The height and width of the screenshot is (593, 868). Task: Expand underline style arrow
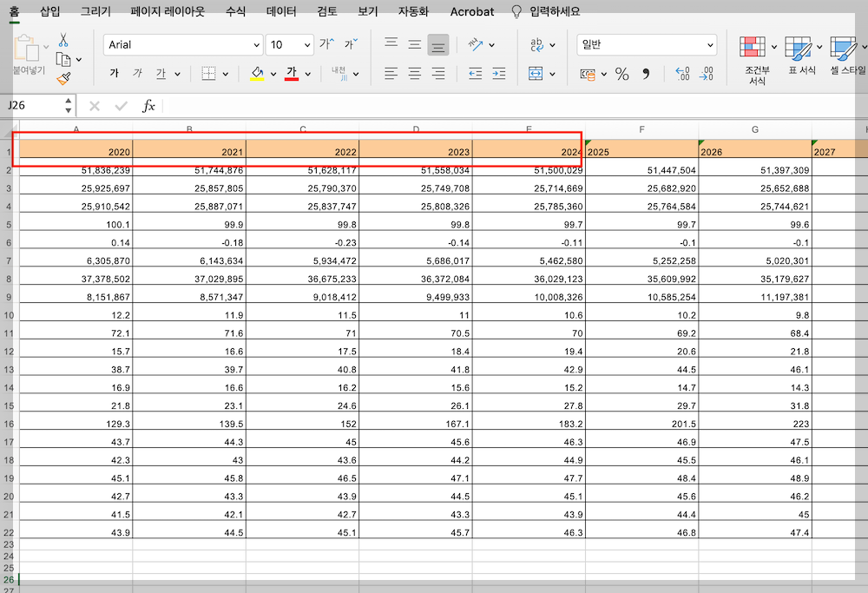(177, 74)
